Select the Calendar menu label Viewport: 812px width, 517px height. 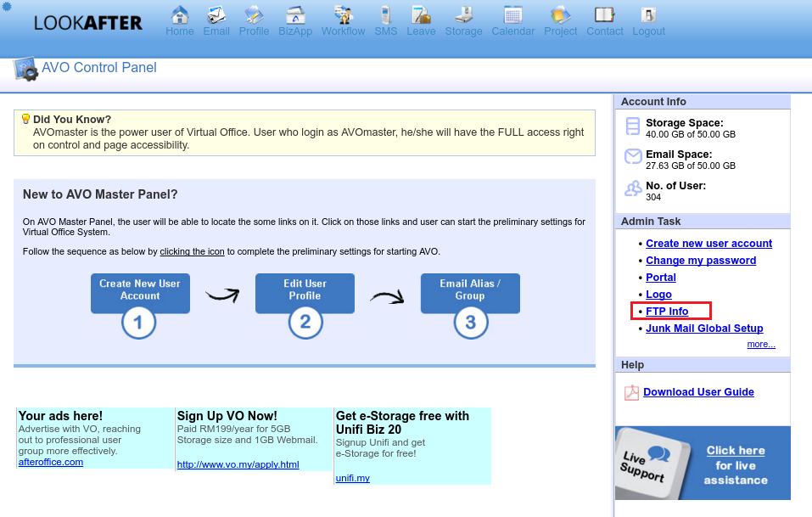point(513,31)
